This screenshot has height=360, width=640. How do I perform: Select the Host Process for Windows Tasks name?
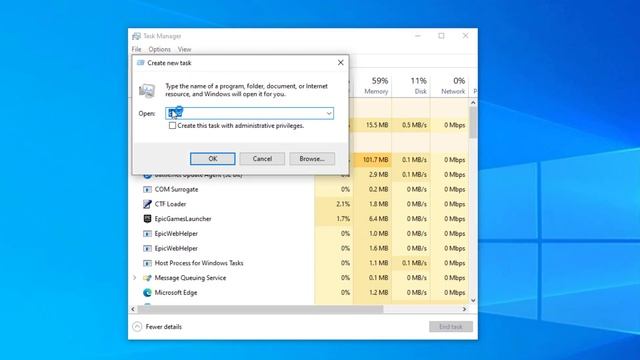tap(199, 263)
